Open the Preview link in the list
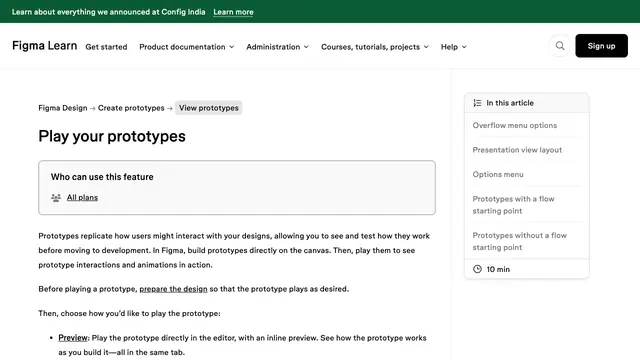Viewport: 640px width, 360px height. tap(73, 338)
